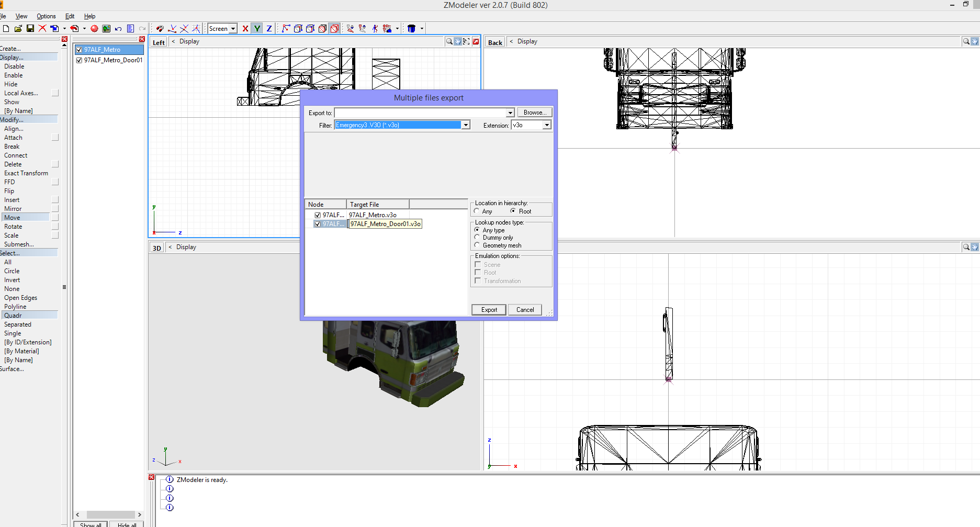Open the scene notes log icon

[130, 28]
